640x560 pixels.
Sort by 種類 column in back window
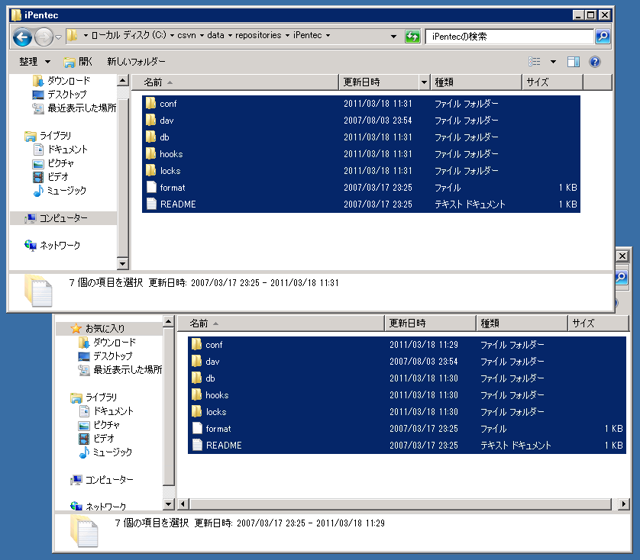coord(522,323)
